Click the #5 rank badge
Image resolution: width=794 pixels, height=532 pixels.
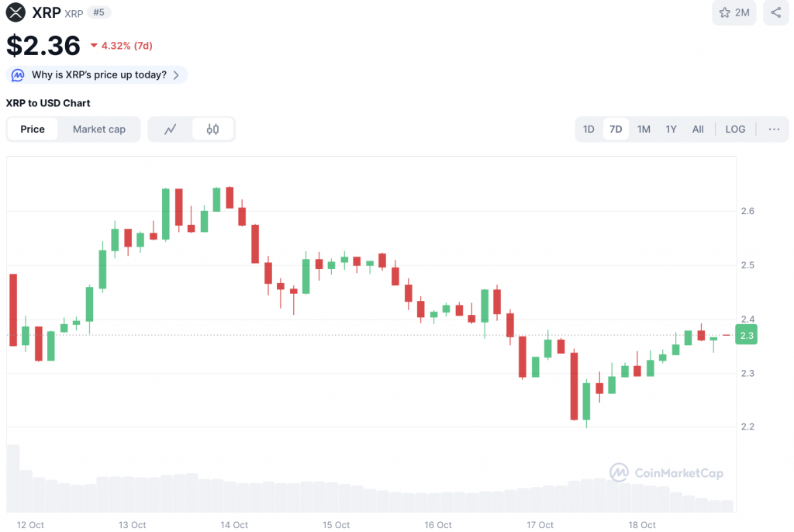[x=98, y=12]
